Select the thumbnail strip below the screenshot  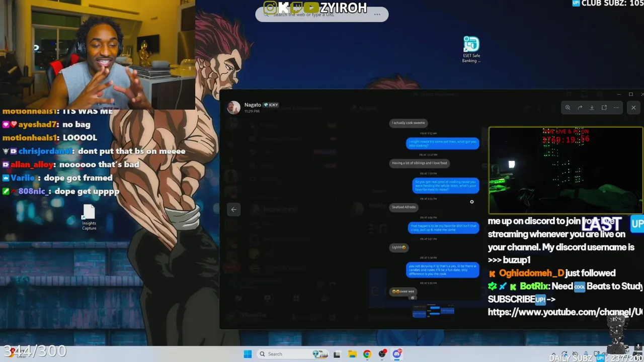point(433,311)
